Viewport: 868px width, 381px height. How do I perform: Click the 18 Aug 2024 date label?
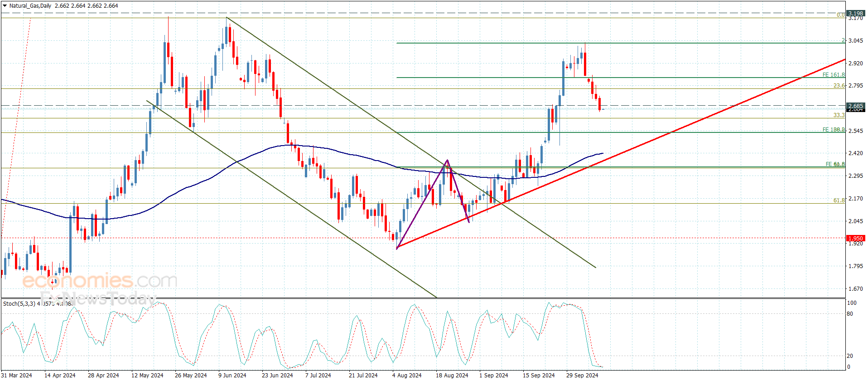click(452, 376)
